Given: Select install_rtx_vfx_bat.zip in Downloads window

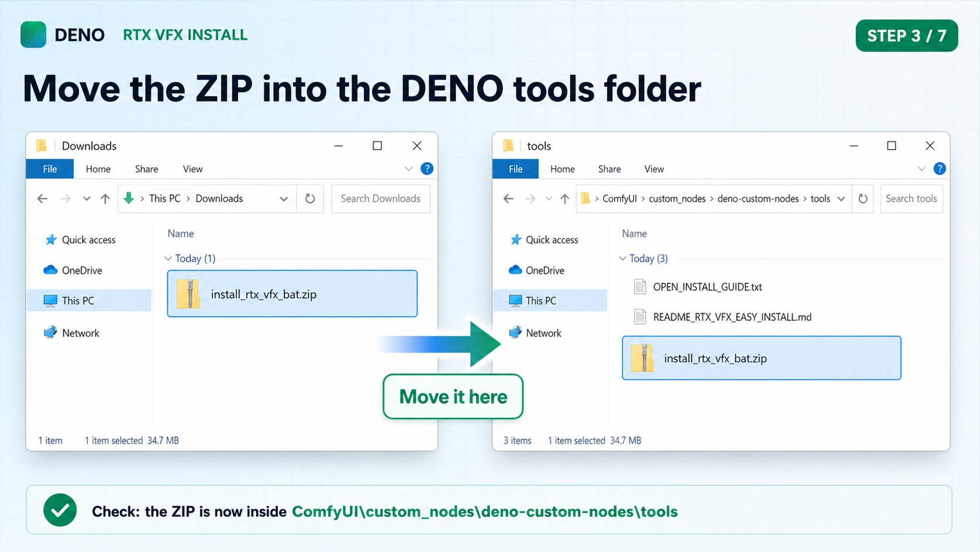Looking at the screenshot, I should click(x=292, y=294).
